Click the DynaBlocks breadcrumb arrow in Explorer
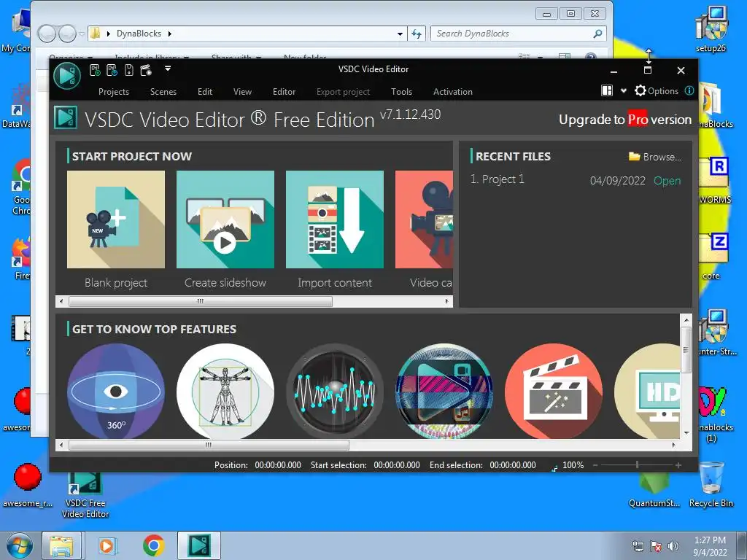Viewport: 747px width, 560px height. 169,34
